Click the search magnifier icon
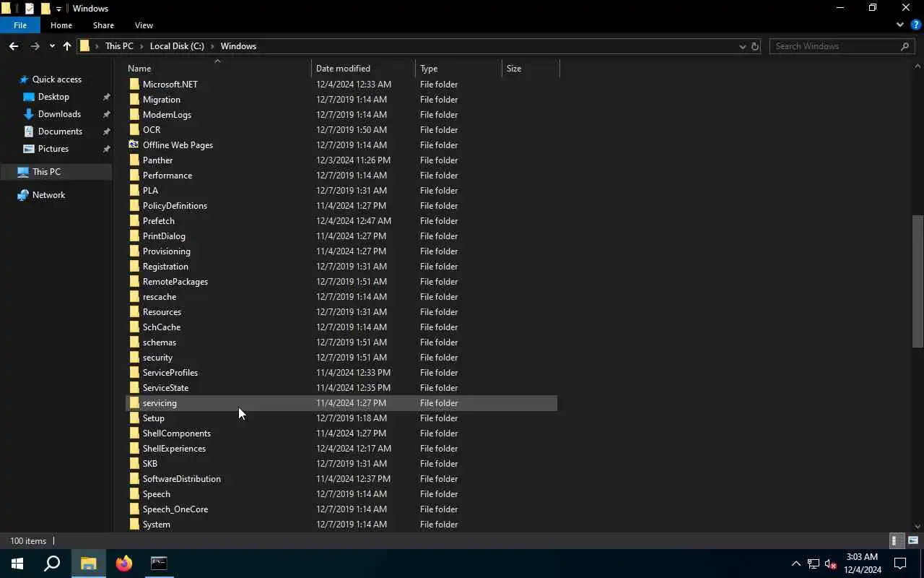The image size is (924, 578). click(x=905, y=46)
